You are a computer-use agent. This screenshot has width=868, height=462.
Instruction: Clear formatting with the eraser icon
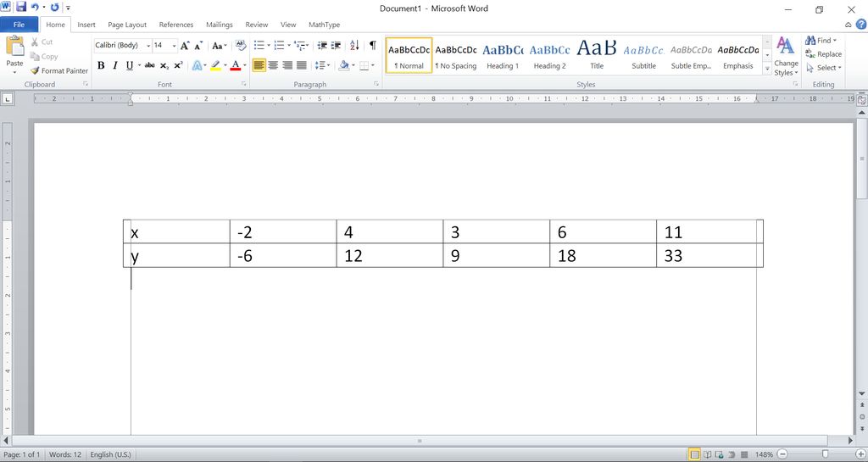pos(240,46)
